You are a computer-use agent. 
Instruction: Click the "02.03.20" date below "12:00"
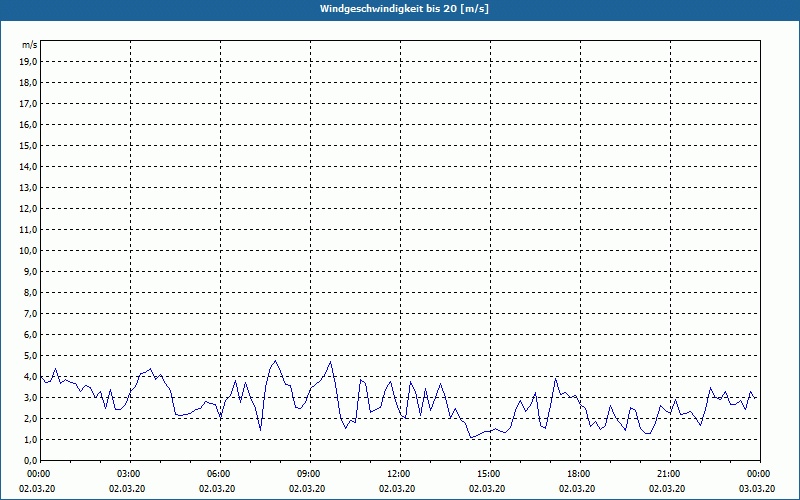click(397, 489)
